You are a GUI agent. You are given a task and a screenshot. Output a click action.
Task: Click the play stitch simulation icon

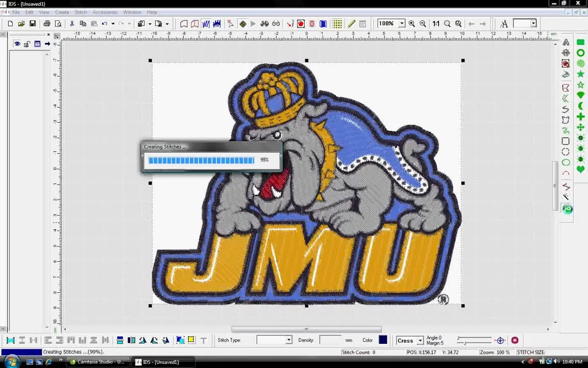253,24
